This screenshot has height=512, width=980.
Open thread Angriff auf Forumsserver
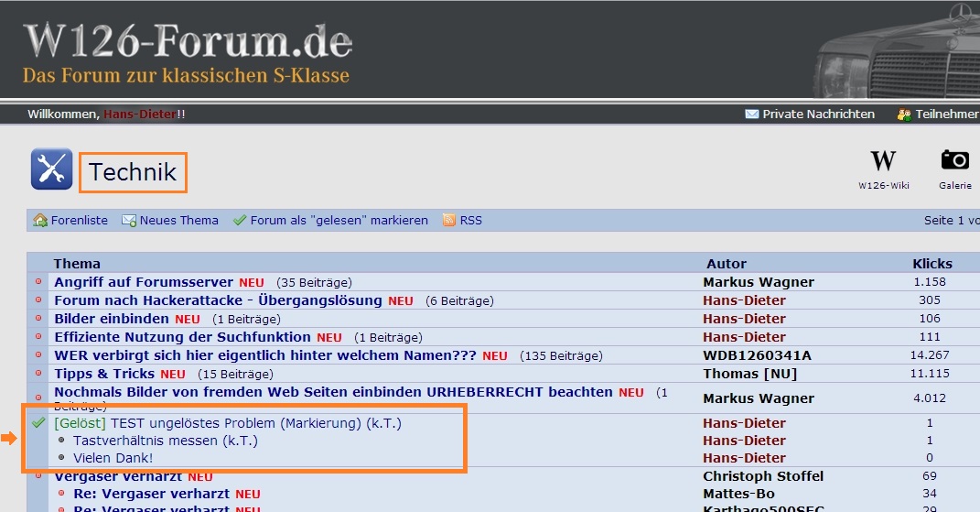(143, 282)
